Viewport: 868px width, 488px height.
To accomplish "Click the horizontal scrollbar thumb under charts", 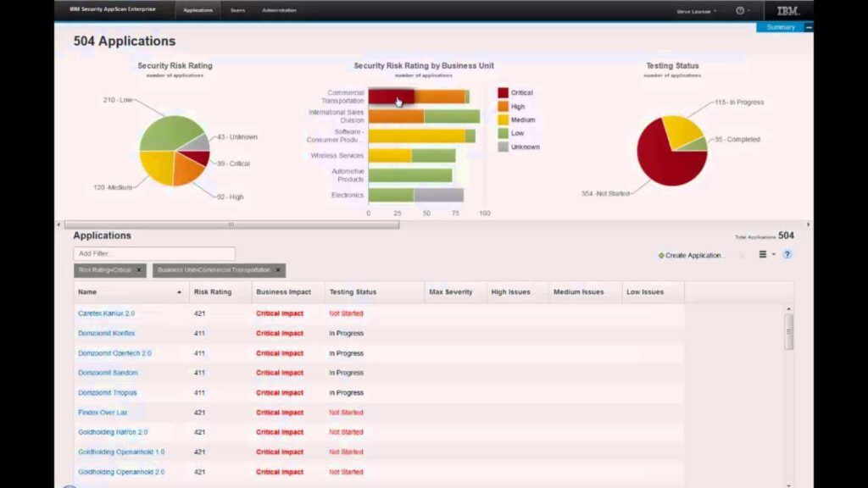I will (231, 225).
